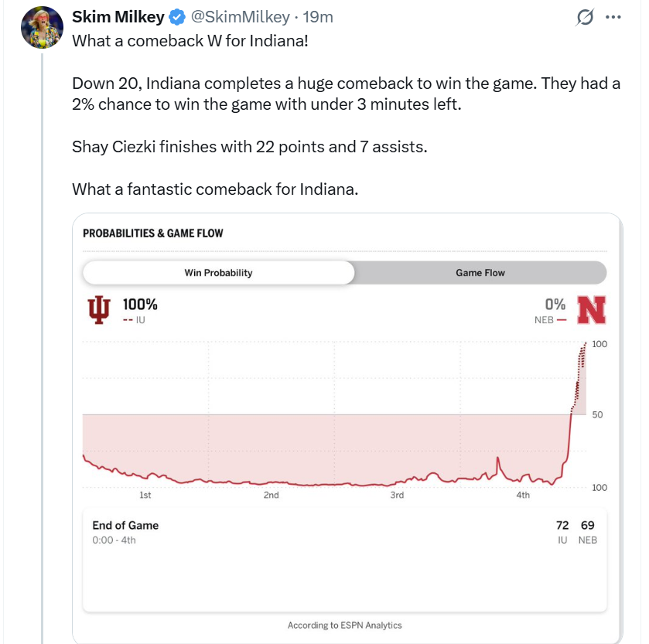
Task: Click the Nebraska red N logo
Action: coord(591,310)
